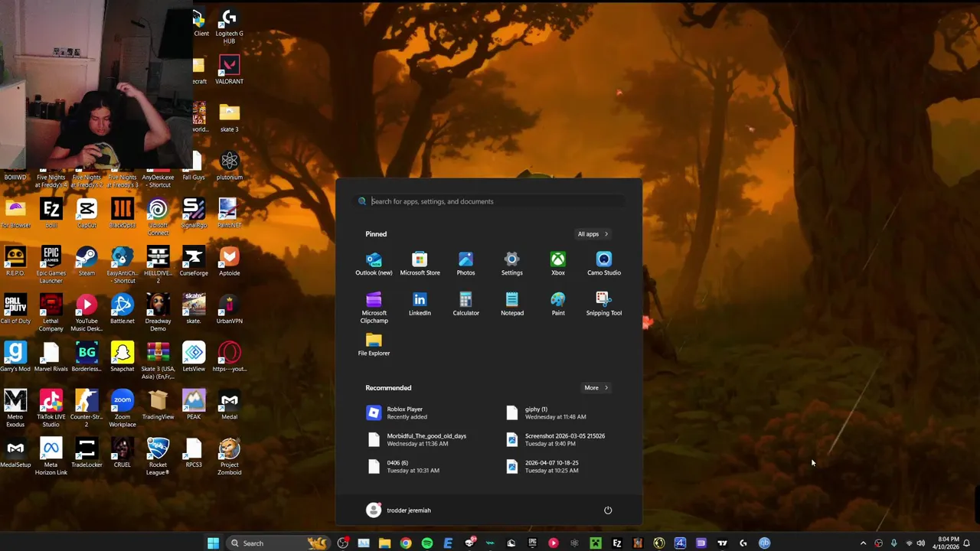This screenshot has width=980, height=551.
Task: Select the Lethal Company desktop shortcut
Action: pyautogui.click(x=51, y=313)
